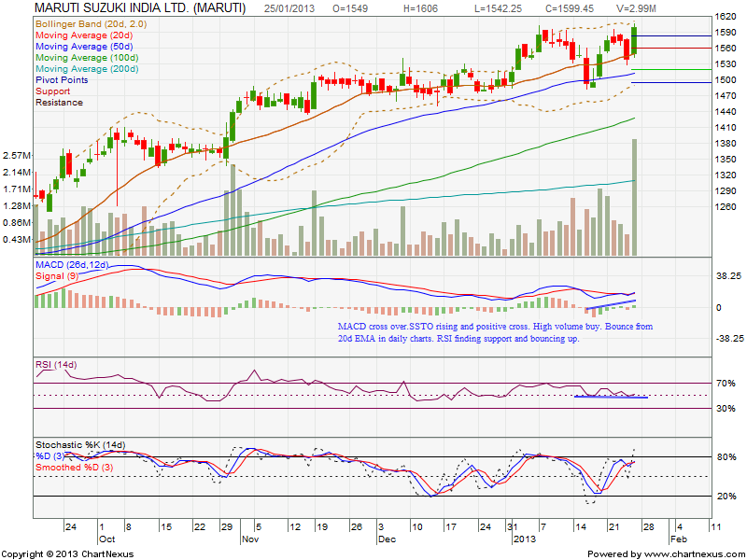This screenshot has width=747, height=560.
Task: Click the latest green candlestick on 25 Jan
Action: tap(635, 41)
